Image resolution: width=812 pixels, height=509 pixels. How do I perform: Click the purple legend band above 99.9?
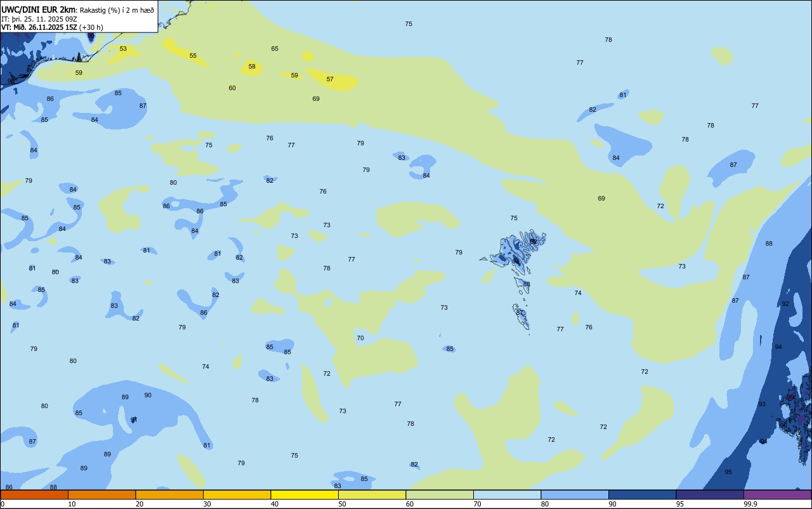pos(777,494)
